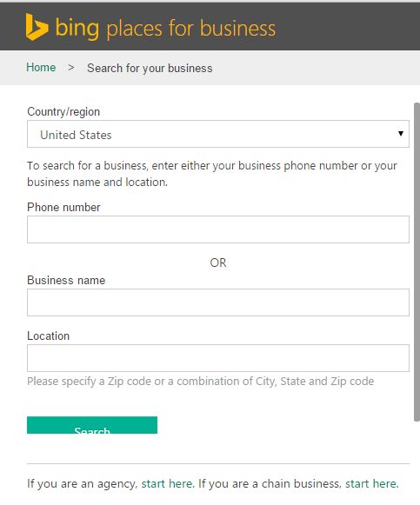Click the dropdown arrow beside United States
This screenshot has width=420, height=505.
click(401, 134)
